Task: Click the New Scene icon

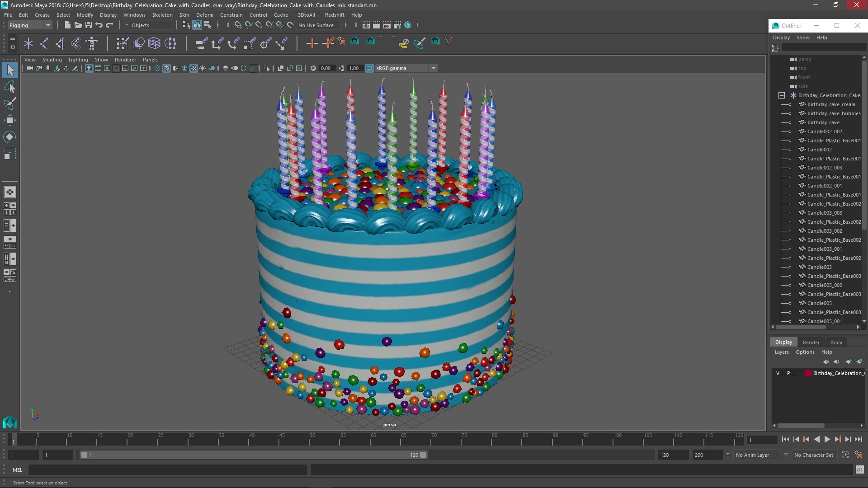Action: [x=67, y=25]
